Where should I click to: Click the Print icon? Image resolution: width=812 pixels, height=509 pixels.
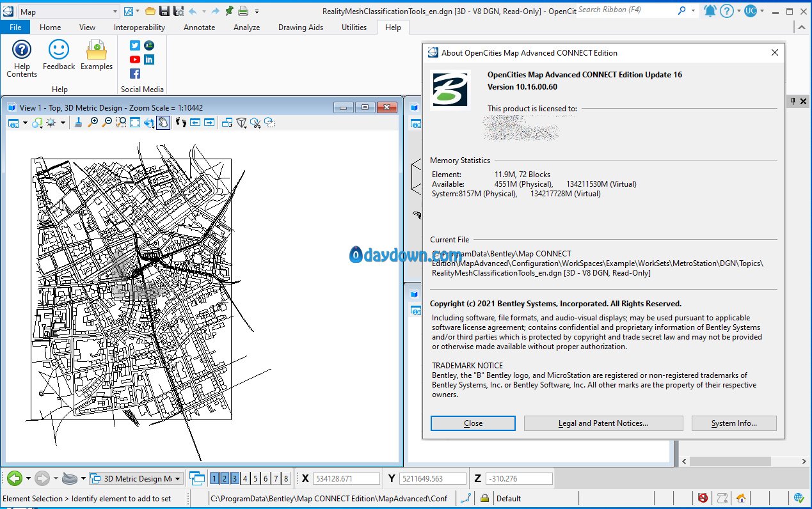[243, 11]
